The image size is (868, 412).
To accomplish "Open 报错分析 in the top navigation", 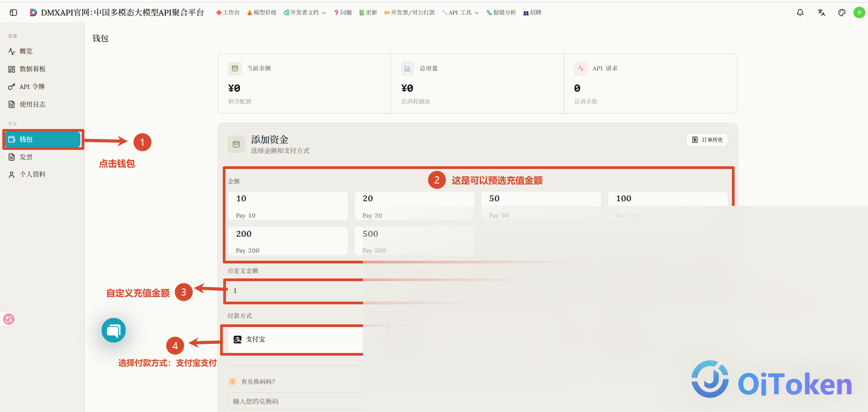I will (x=501, y=13).
